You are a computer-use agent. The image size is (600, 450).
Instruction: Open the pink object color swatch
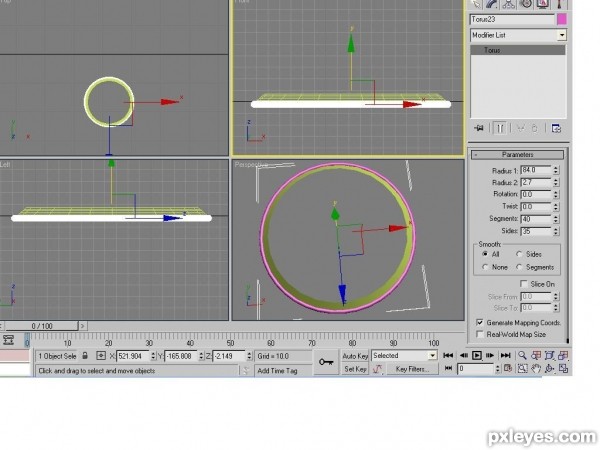click(x=562, y=19)
